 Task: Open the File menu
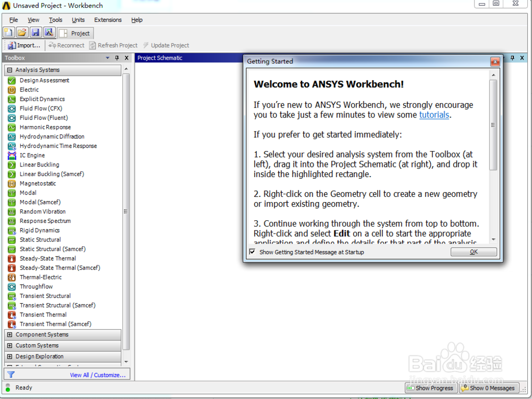tap(14, 20)
